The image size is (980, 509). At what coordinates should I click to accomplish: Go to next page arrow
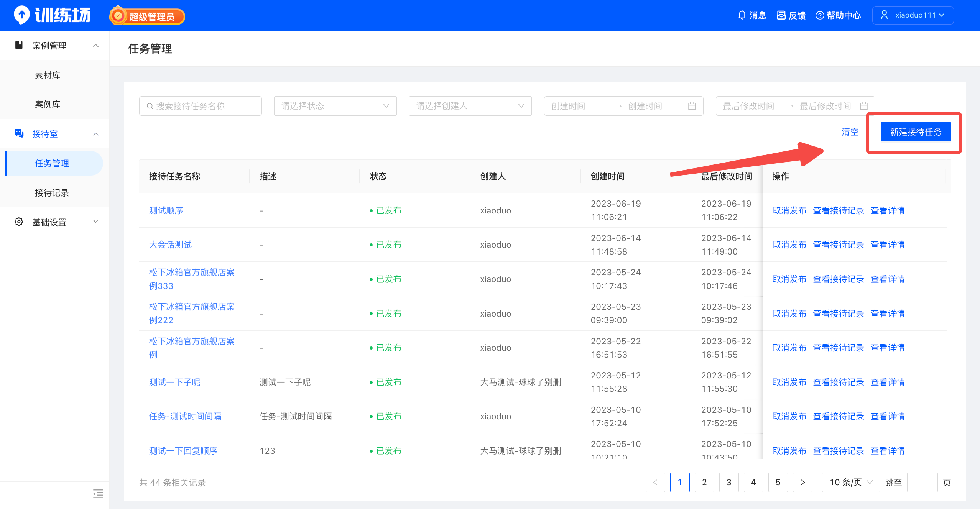(802, 482)
